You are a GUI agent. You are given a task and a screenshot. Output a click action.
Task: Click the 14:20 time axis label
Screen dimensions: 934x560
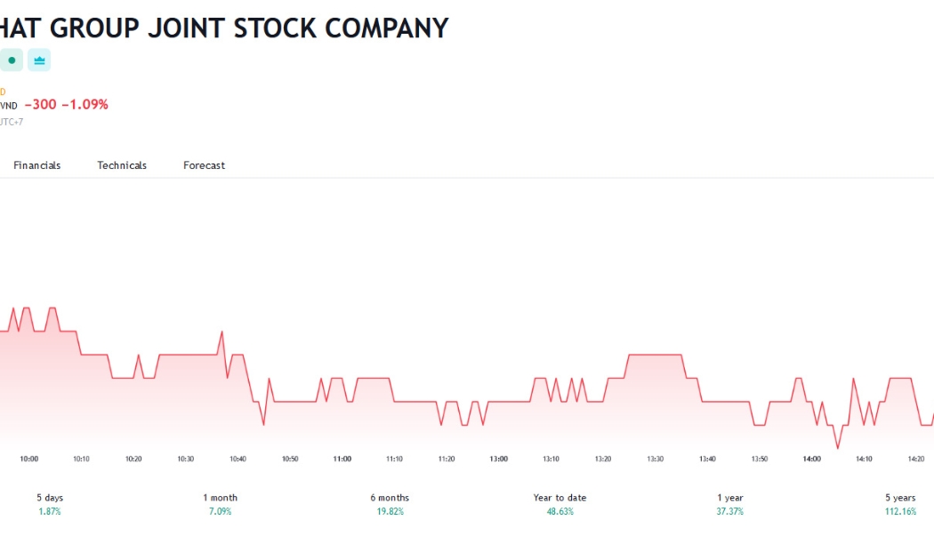(916, 459)
